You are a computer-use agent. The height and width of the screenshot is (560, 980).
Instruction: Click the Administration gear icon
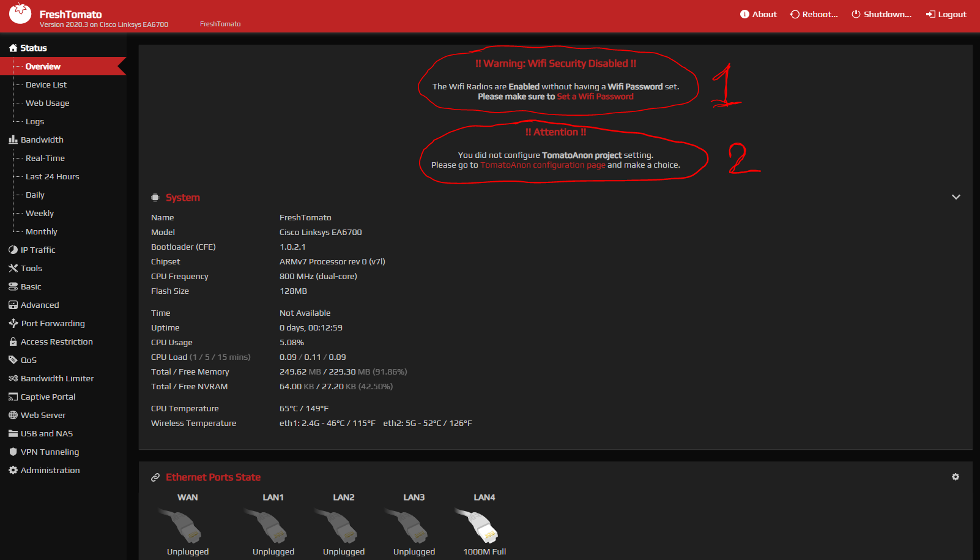coord(13,470)
